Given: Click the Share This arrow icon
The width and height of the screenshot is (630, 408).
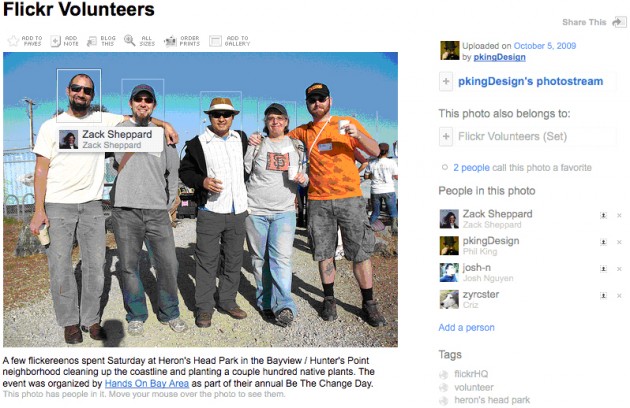Looking at the screenshot, I should click(x=619, y=22).
